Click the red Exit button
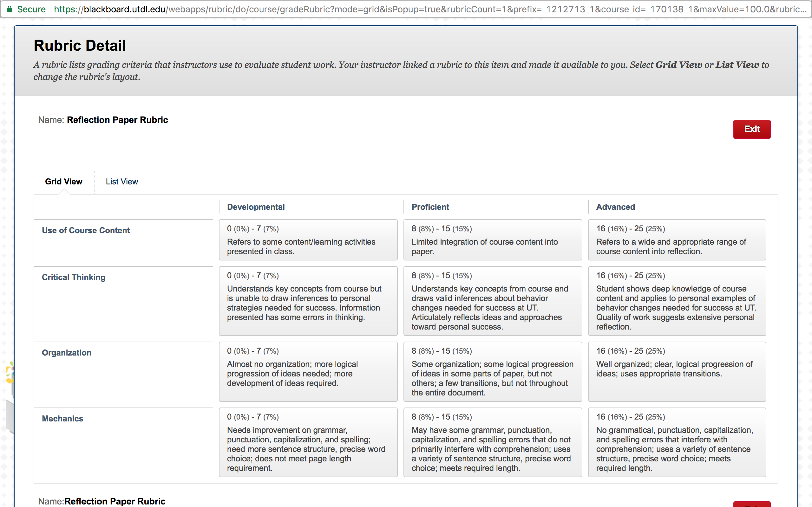This screenshot has width=812, height=507. (x=752, y=129)
